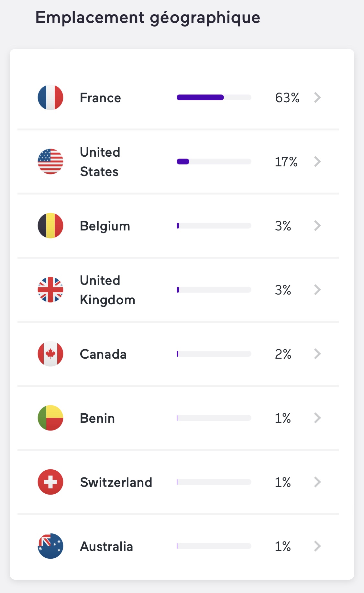Click the Australia flag icon
The image size is (364, 593).
[x=50, y=546]
